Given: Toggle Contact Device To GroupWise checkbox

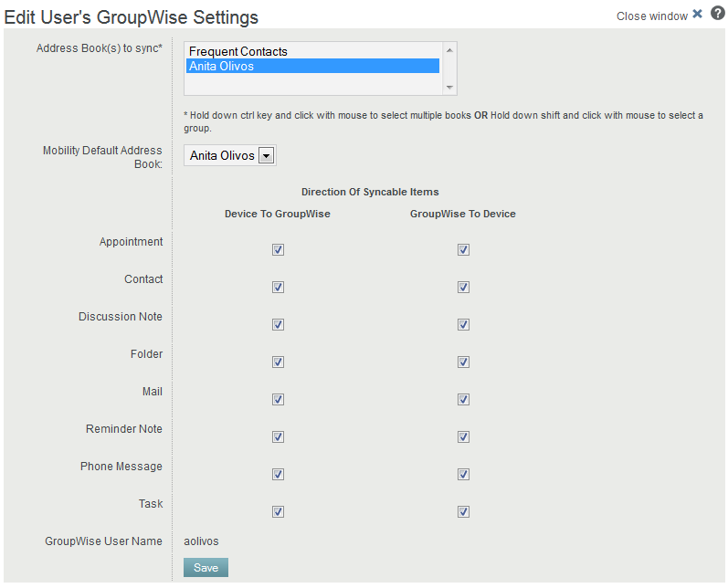Looking at the screenshot, I should click(278, 287).
